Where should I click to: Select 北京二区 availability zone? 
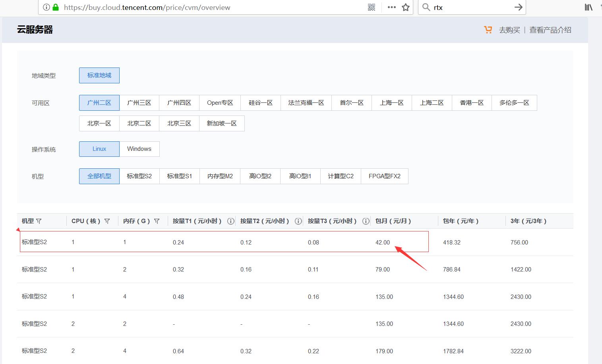[x=139, y=123]
